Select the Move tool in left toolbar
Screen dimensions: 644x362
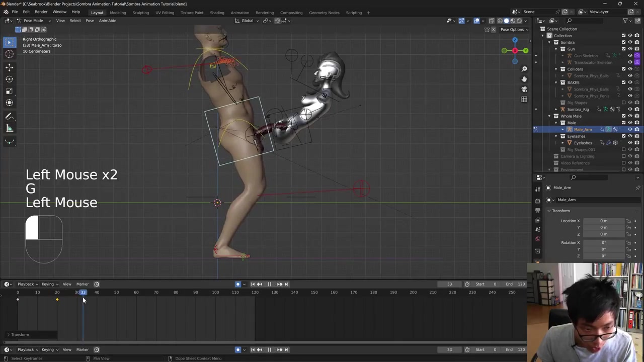click(x=9, y=67)
